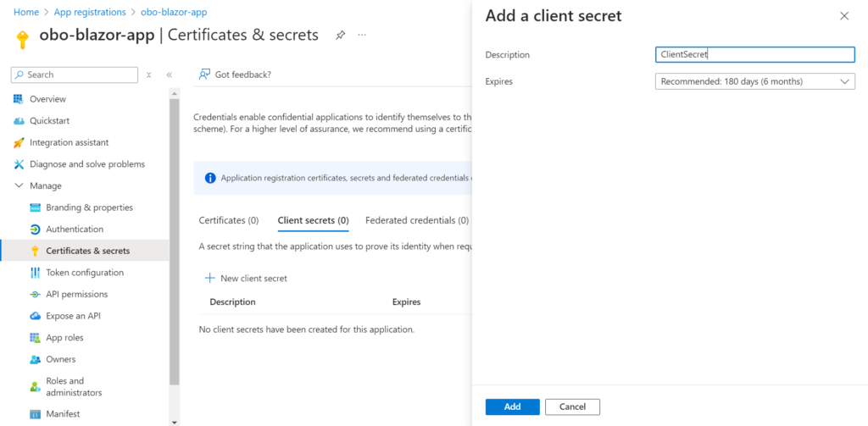The width and height of the screenshot is (868, 426).
Task: Go to Authentication settings
Action: coord(75,229)
